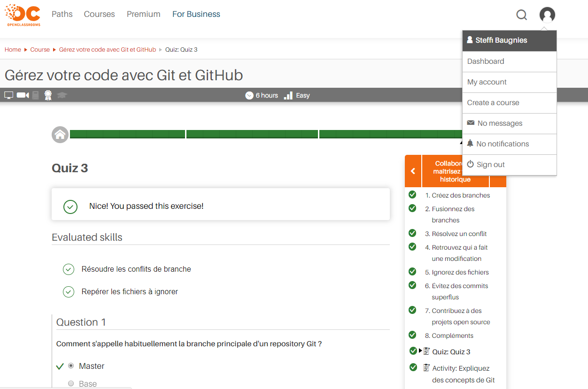This screenshot has width=588, height=389.
Task: Open Paths in top navigation
Action: 62,14
